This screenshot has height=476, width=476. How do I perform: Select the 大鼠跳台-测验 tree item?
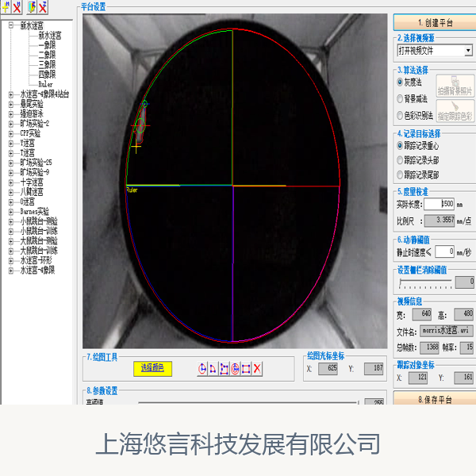pyautogui.click(x=39, y=241)
